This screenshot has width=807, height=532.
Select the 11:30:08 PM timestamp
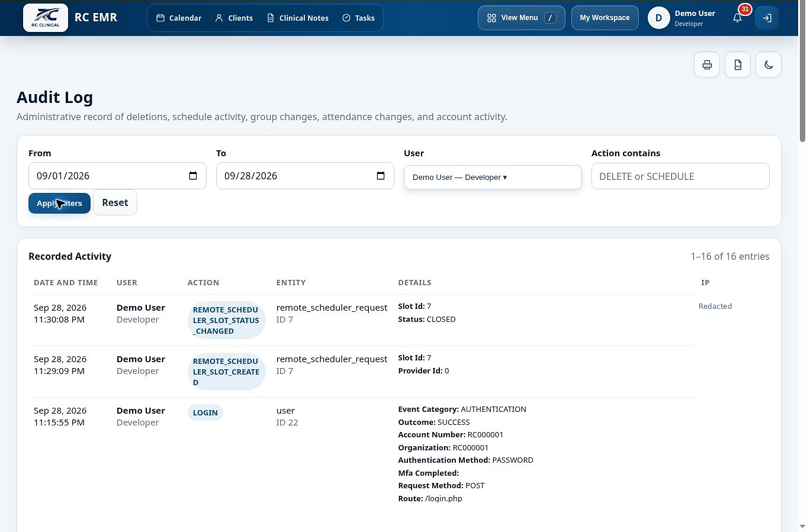tap(59, 320)
